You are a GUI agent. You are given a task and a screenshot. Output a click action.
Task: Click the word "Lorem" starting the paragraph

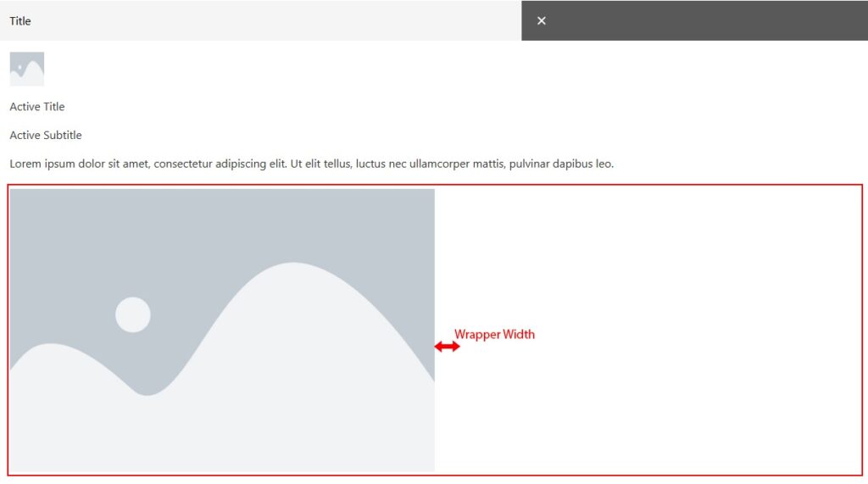tap(26, 164)
